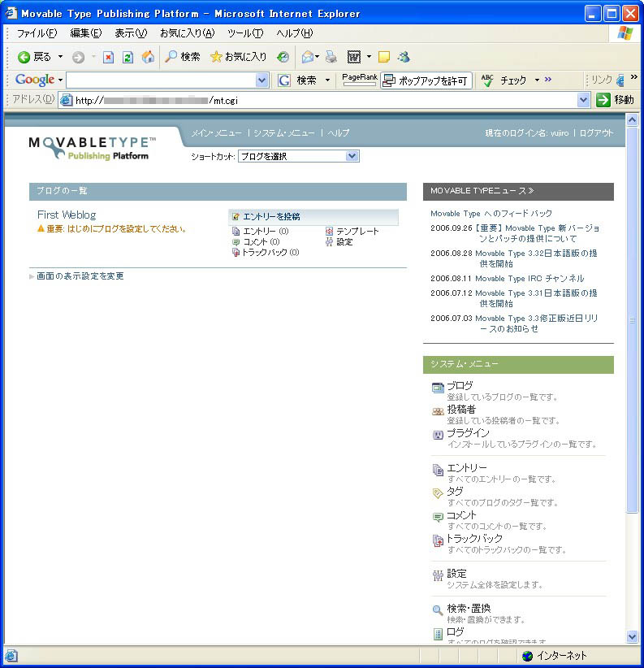Expand 画面の表示設定を変更 section

[76, 276]
